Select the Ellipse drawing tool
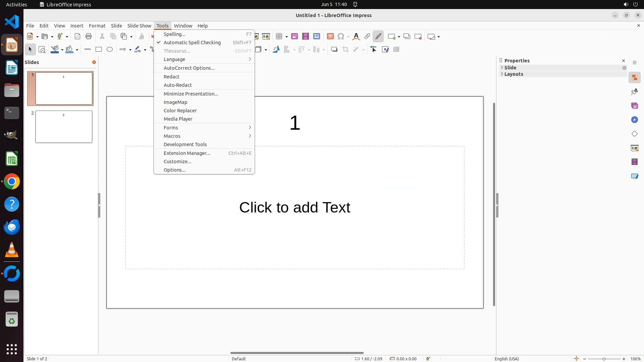The image size is (644, 362). (x=110, y=50)
